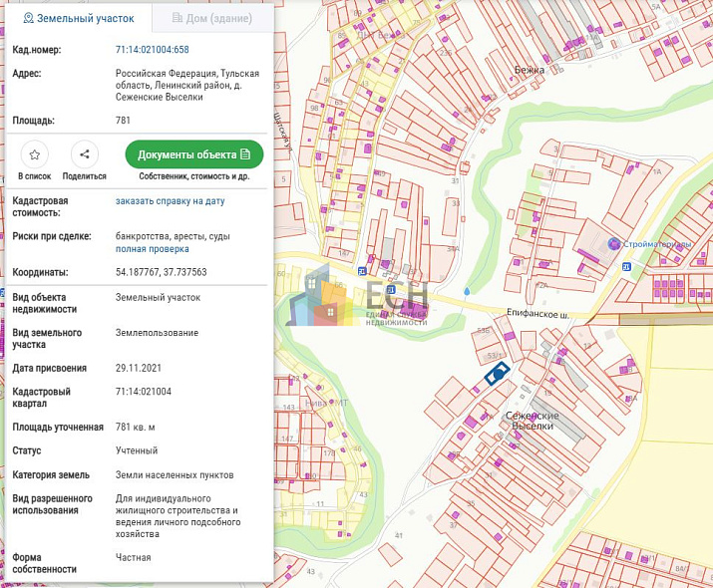Click bus stop icon near Стройматериалы
This screenshot has width=713, height=588.
pyautogui.click(x=626, y=266)
